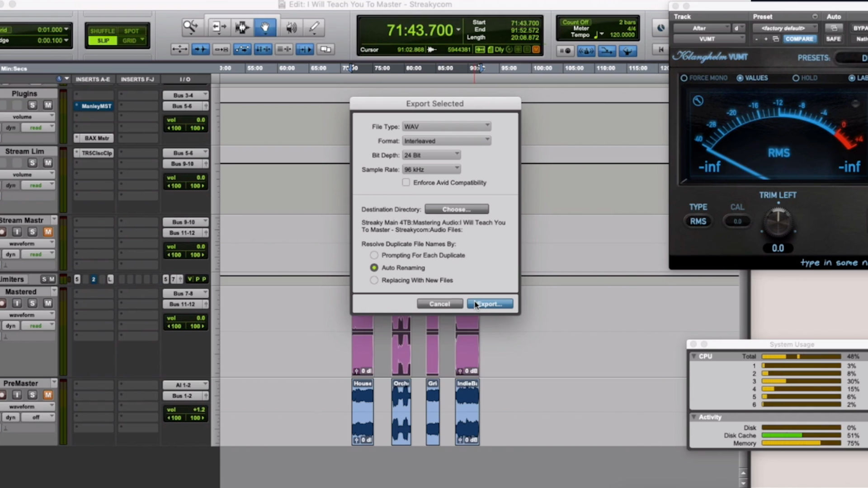
Task: Open the factory default preset dropdown
Action: [785, 28]
